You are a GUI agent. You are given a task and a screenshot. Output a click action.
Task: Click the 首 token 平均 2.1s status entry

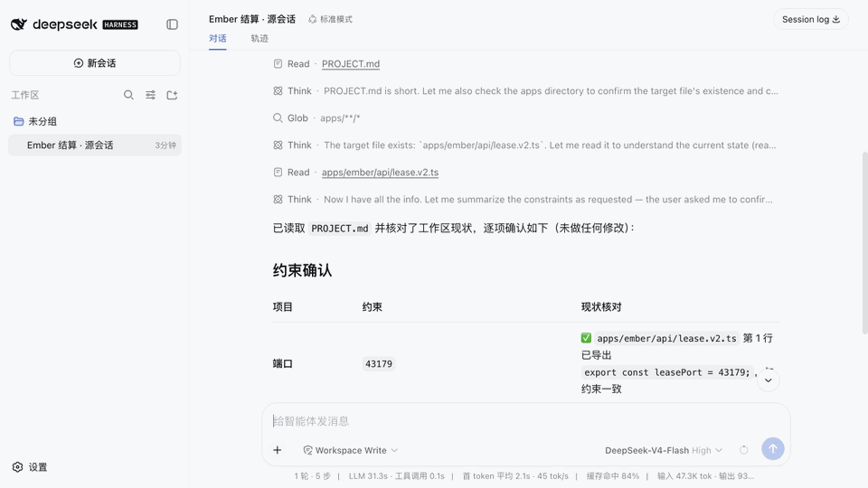(x=515, y=476)
